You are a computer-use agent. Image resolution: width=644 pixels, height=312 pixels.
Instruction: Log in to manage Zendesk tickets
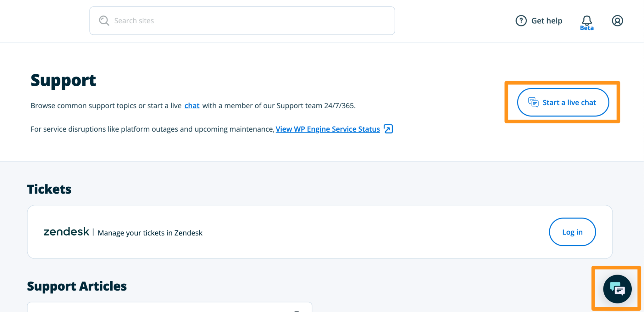(x=572, y=232)
